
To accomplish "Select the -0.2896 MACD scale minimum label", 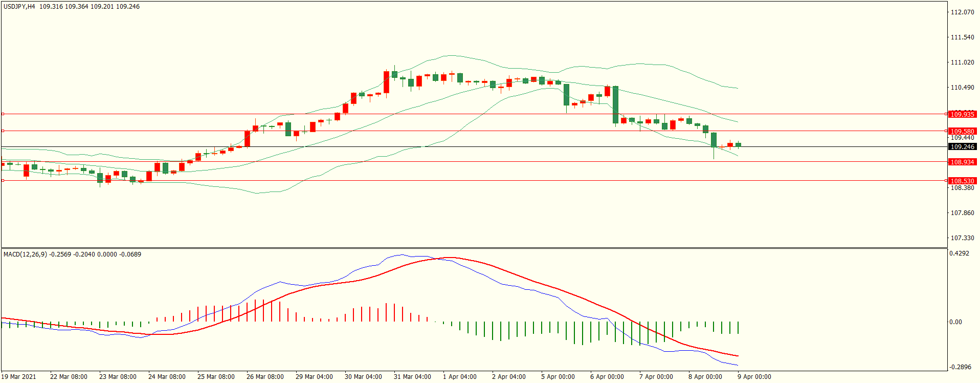I will pos(960,367).
